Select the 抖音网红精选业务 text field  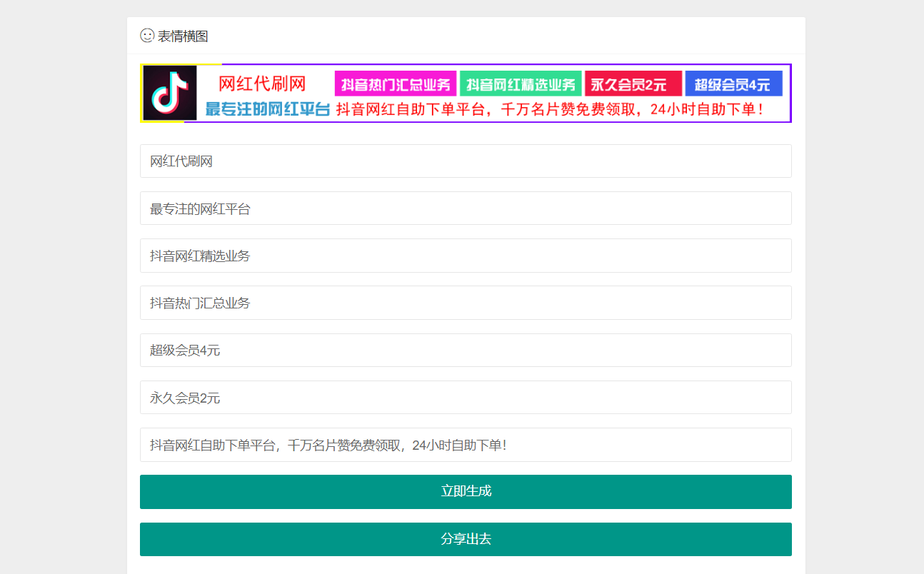466,256
